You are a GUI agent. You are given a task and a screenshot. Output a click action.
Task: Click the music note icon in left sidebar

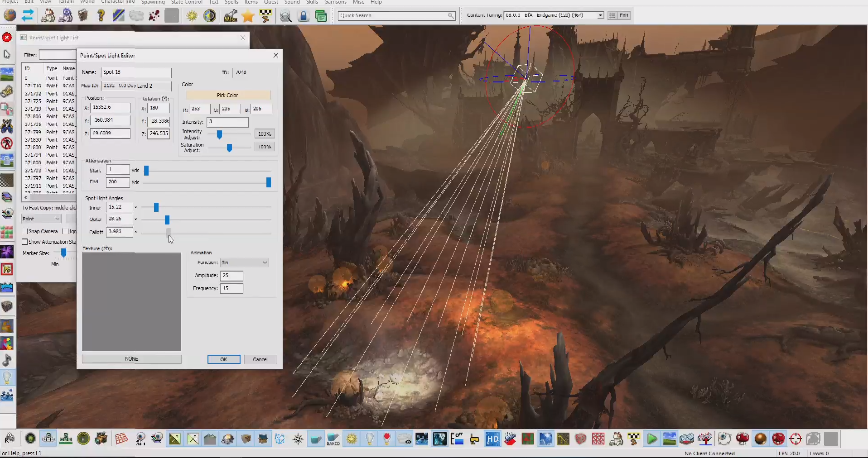point(7,361)
